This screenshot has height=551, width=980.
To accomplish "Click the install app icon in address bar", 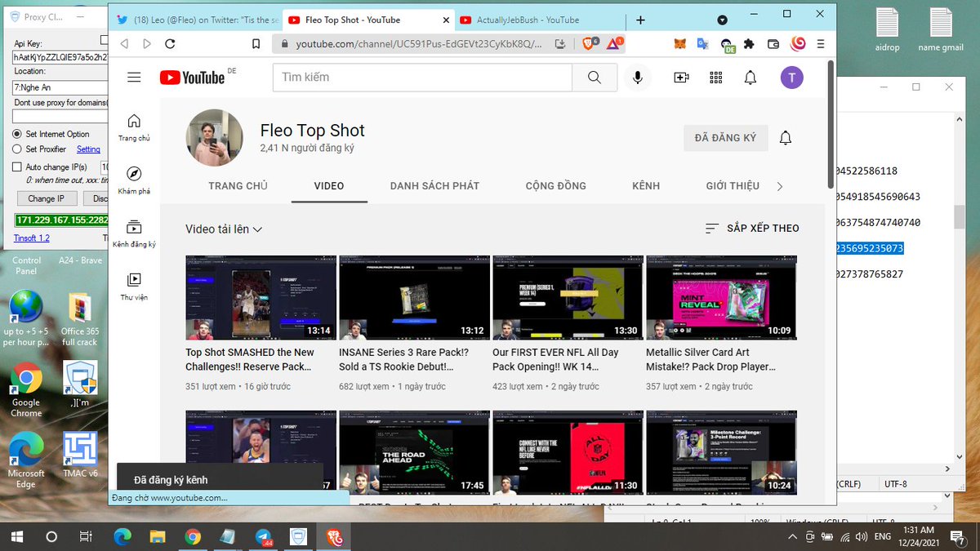I will click(560, 44).
